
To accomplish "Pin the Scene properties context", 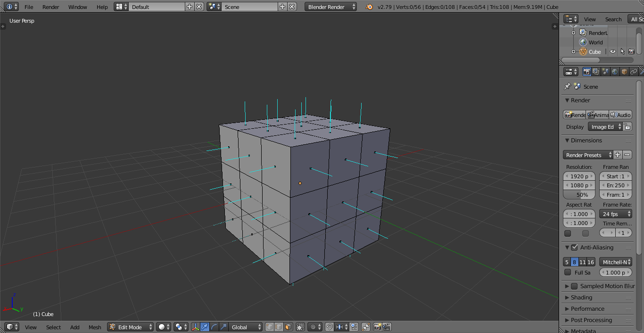I will tap(568, 87).
